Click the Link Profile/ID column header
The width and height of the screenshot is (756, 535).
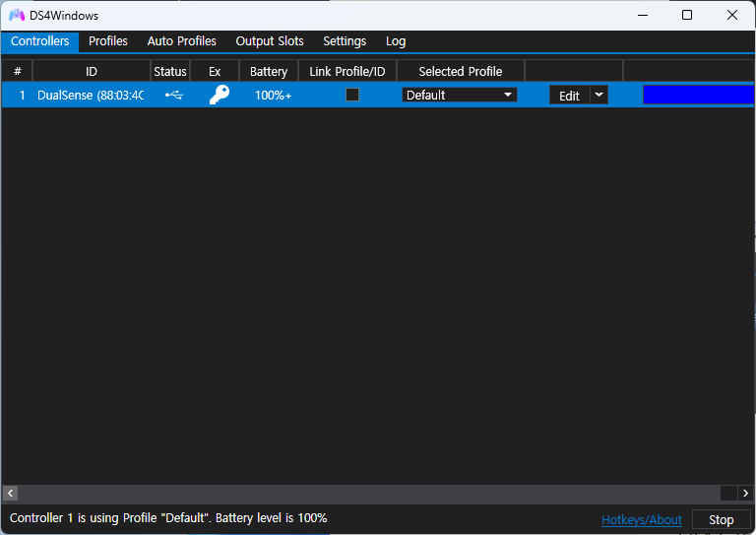pyautogui.click(x=347, y=71)
